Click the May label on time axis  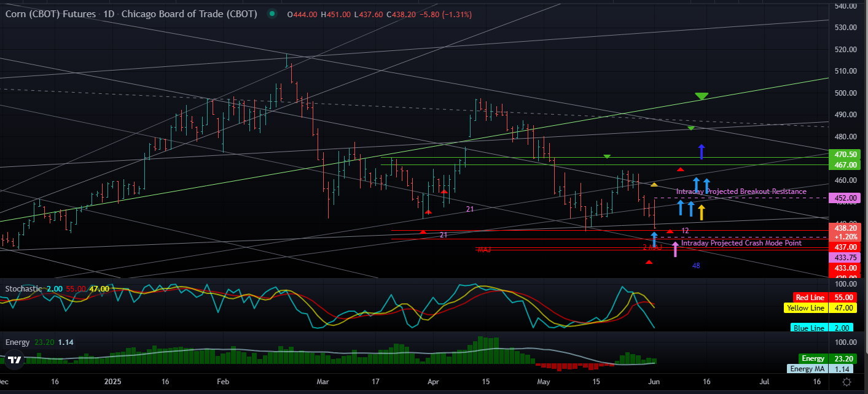[544, 382]
